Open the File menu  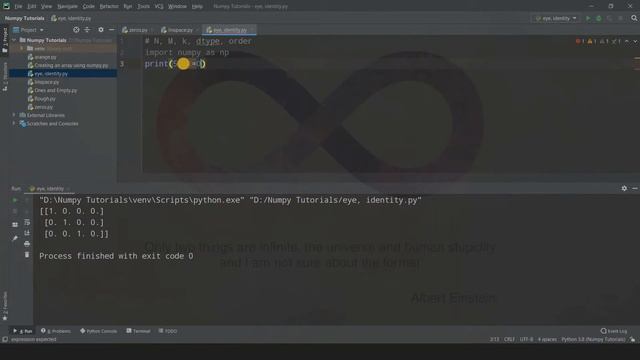(18, 7)
